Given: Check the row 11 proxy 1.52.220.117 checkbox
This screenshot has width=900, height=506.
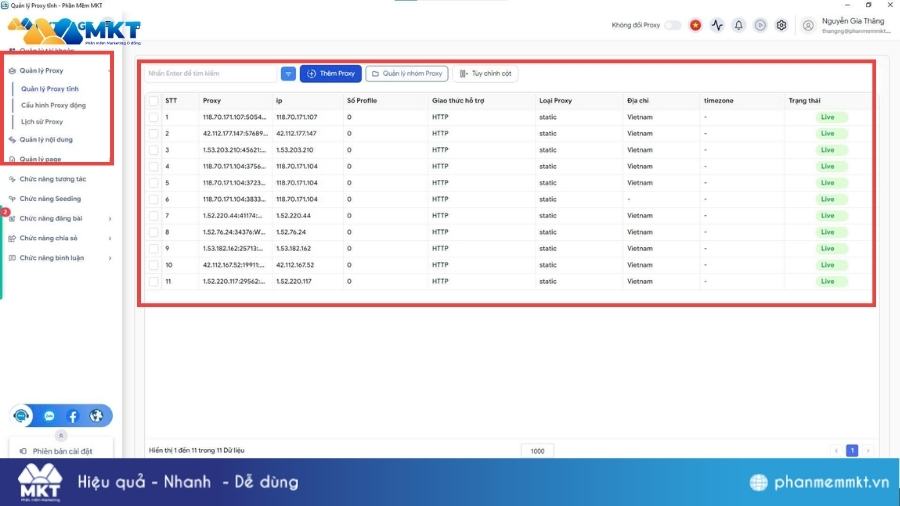Looking at the screenshot, I should [x=154, y=281].
